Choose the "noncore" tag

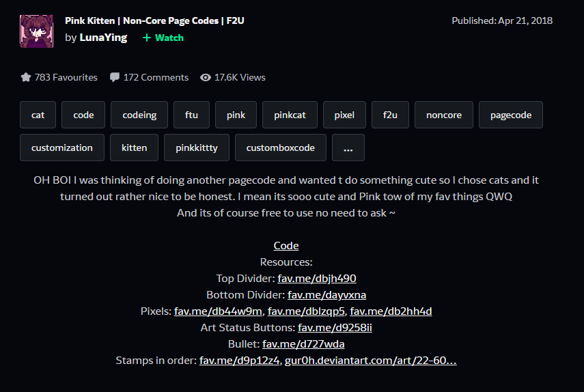pyautogui.click(x=444, y=115)
